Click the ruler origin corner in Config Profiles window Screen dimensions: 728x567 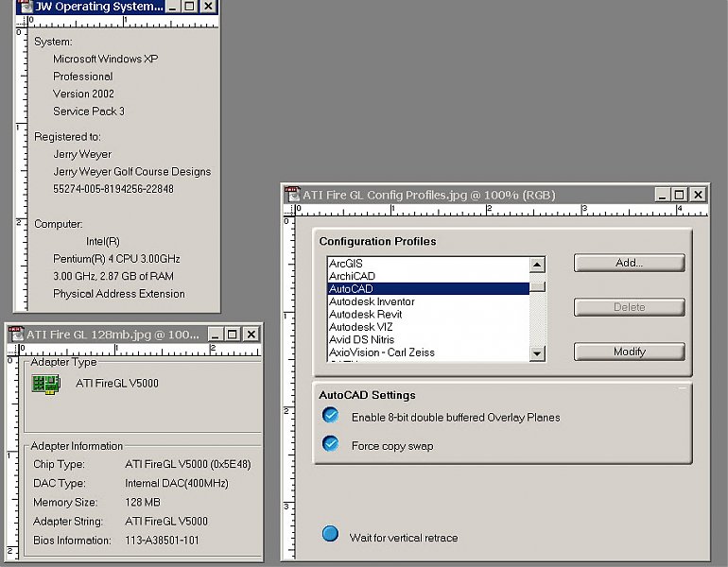click(289, 210)
